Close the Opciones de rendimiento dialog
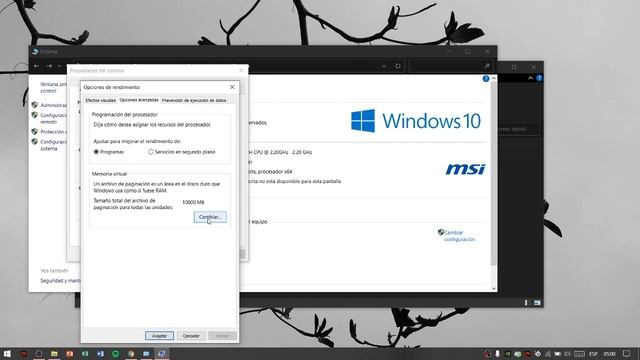Image resolution: width=640 pixels, height=360 pixels. coord(232,87)
